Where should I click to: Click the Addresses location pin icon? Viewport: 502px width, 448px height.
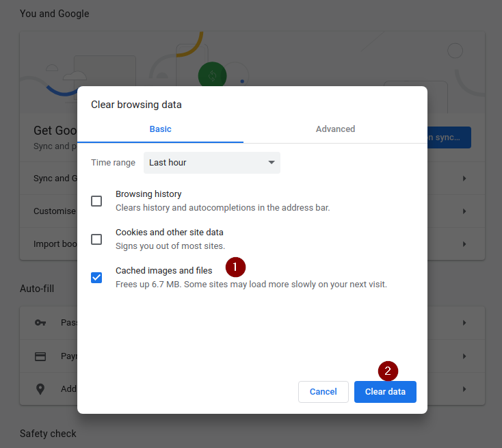tap(40, 389)
